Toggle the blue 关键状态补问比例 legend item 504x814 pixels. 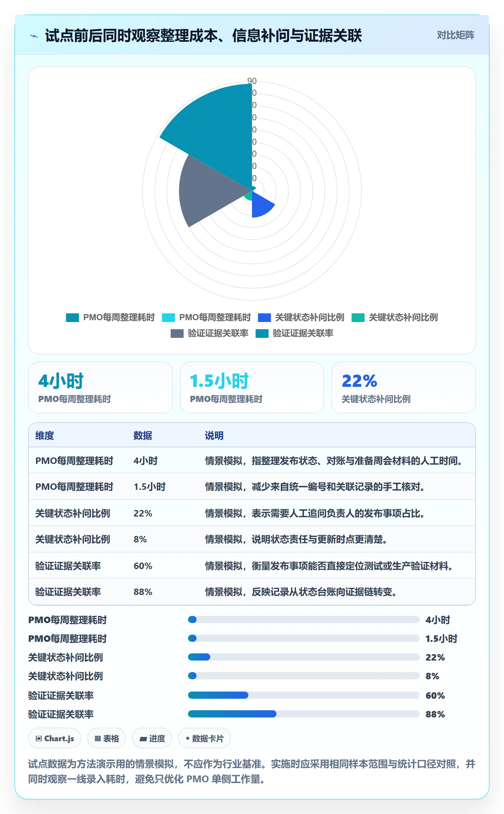[x=301, y=317]
